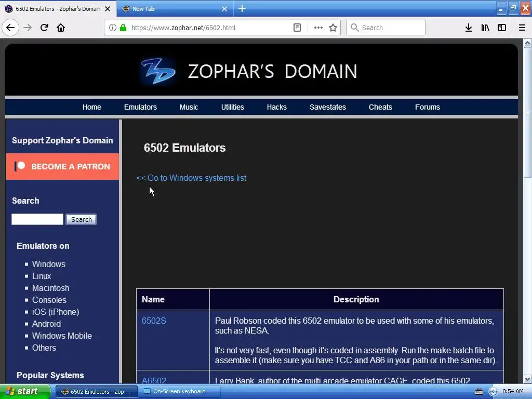Open the library bookshelf icon

485,28
